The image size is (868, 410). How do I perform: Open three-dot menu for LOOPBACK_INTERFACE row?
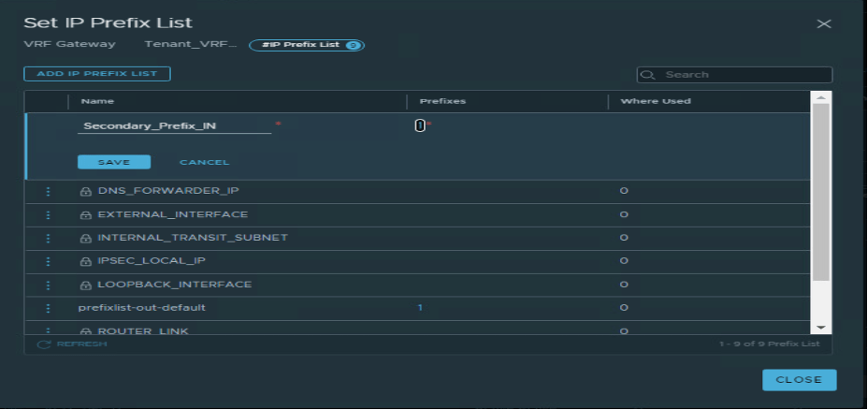[x=47, y=285]
